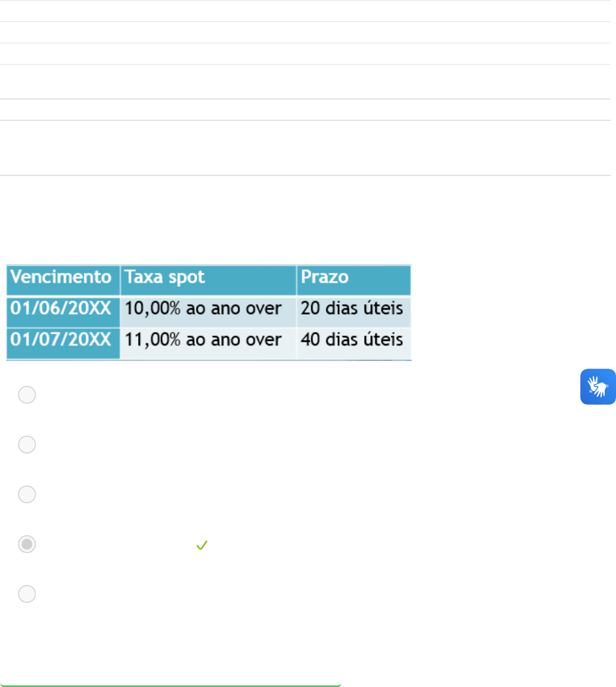
Task: Select the first answer radio button
Action: (27, 395)
